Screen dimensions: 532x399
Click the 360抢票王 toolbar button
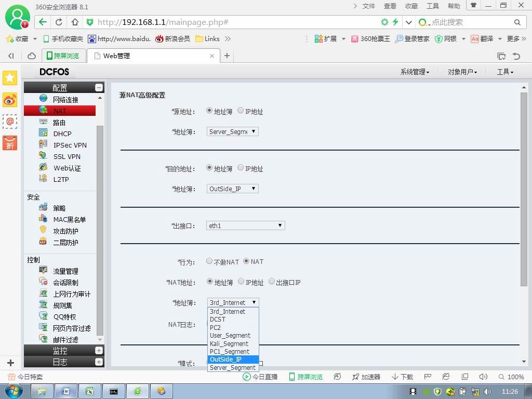370,38
